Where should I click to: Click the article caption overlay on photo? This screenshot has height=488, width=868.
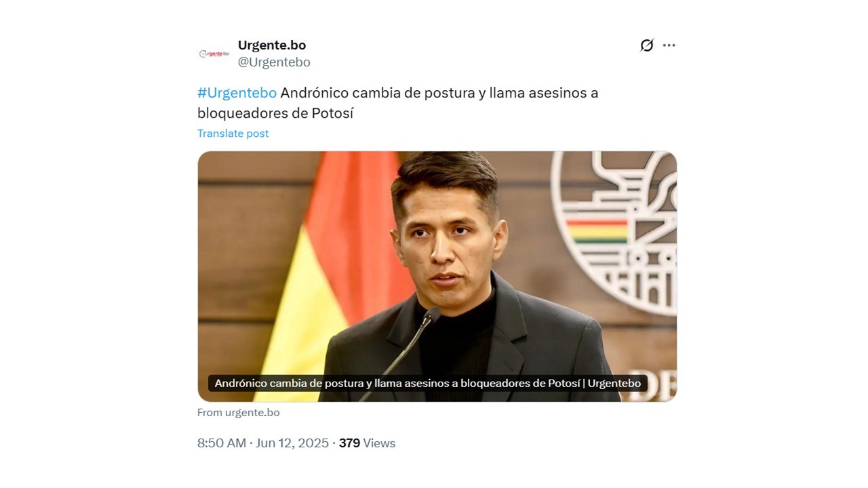[428, 384]
